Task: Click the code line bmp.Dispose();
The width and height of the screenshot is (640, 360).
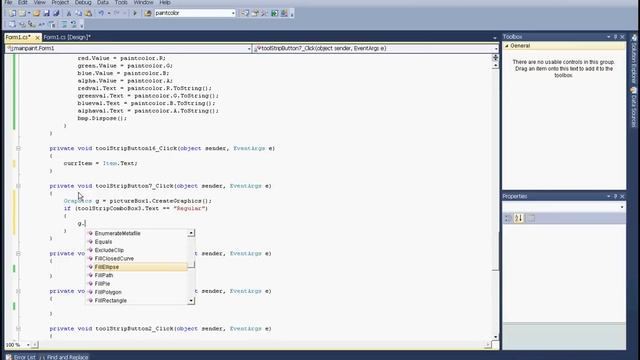Action: [x=102, y=118]
